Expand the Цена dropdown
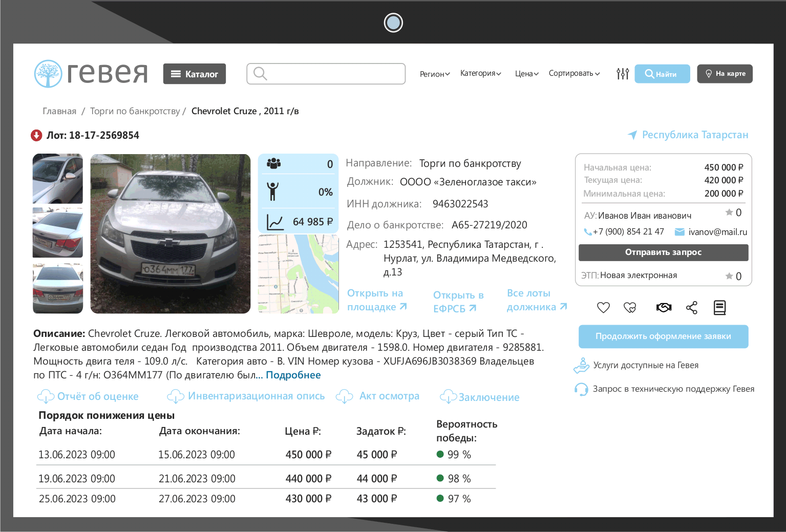786x532 pixels. [527, 74]
